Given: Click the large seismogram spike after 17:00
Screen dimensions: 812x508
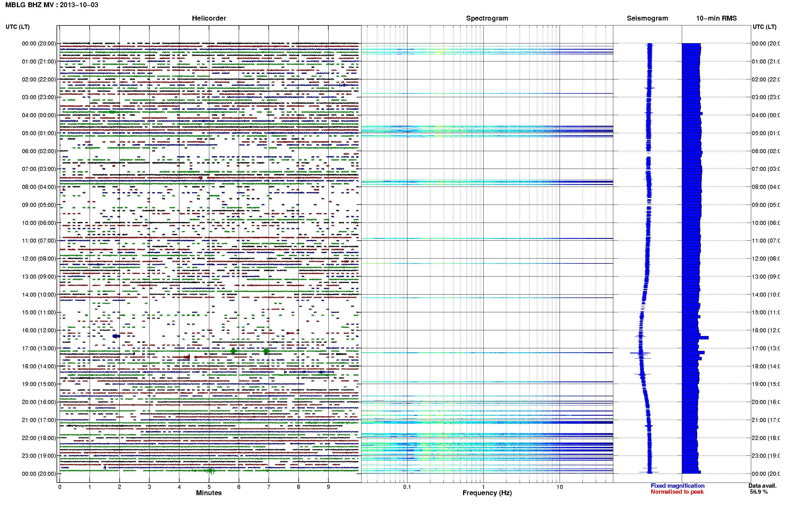Looking at the screenshot, I should [x=640, y=353].
